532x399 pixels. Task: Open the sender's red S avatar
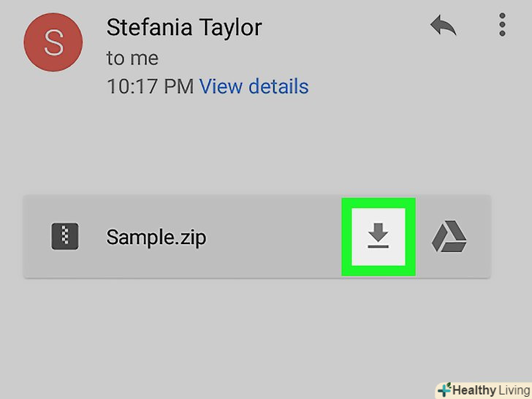pos(53,42)
